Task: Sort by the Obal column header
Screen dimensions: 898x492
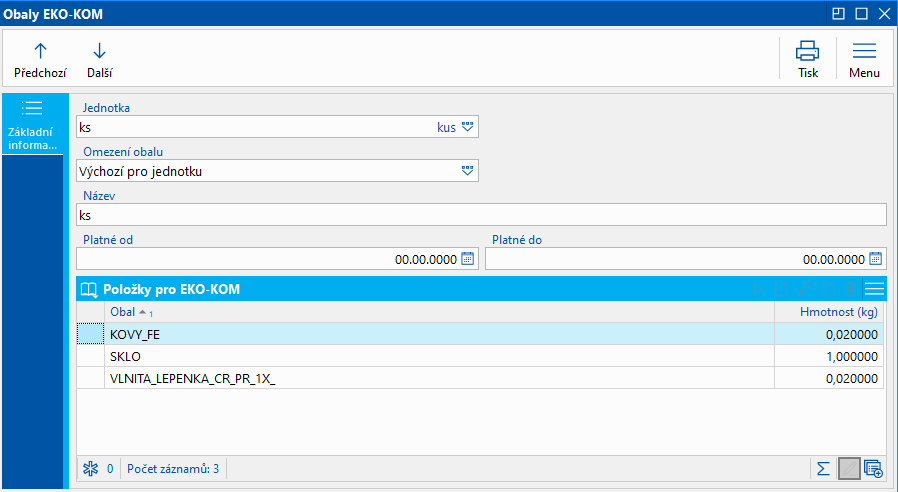Action: [x=439, y=312]
